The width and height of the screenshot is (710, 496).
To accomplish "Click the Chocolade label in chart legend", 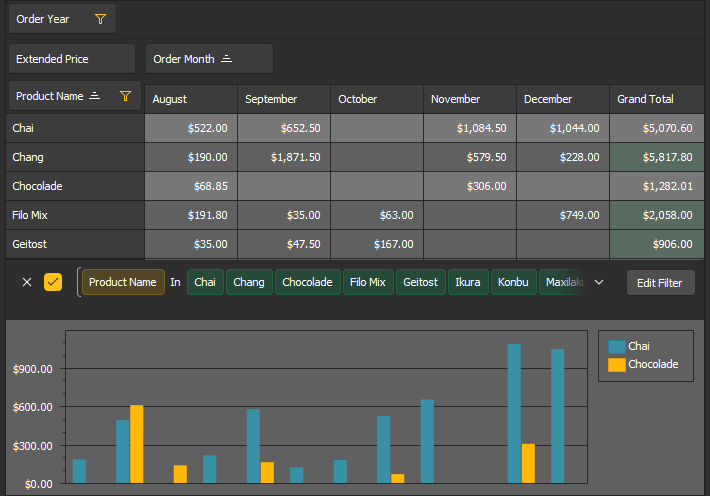I will [653, 364].
